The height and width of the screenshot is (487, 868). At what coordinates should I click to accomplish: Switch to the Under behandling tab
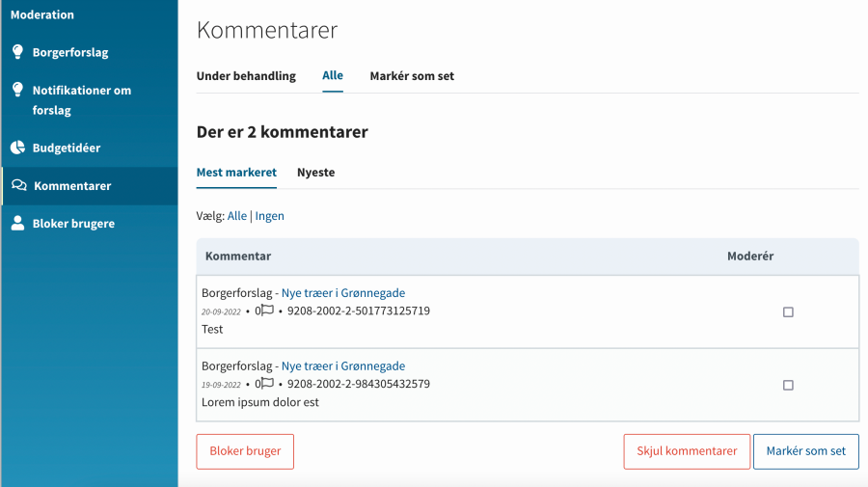click(246, 76)
